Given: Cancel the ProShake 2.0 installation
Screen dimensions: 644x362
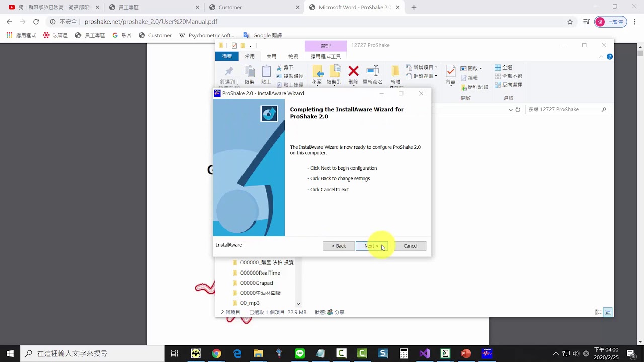Looking at the screenshot, I should click(x=410, y=246).
